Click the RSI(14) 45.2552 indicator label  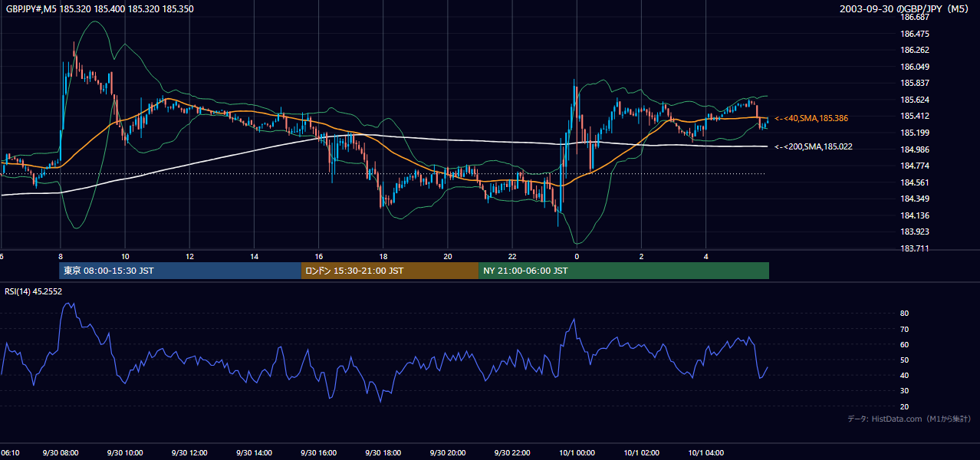(34, 291)
